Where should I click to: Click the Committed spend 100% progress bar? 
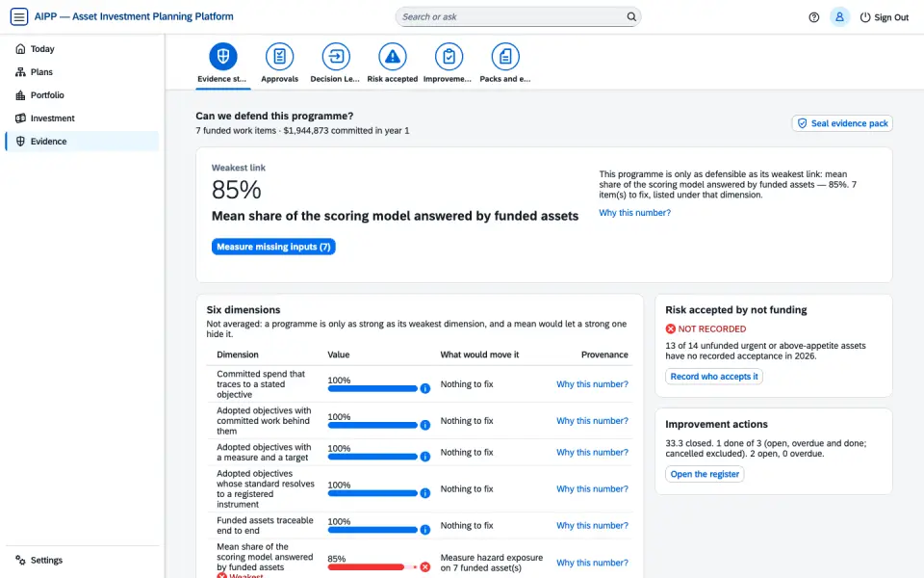point(372,388)
